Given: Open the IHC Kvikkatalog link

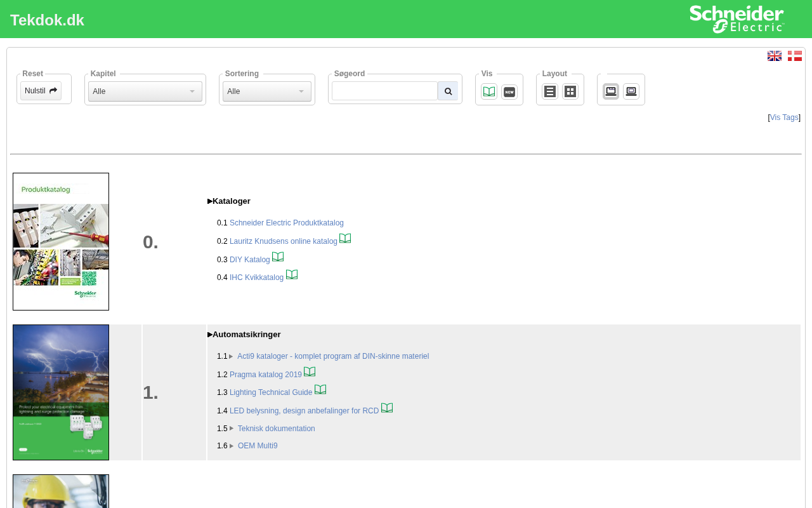Looking at the screenshot, I should [x=257, y=277].
